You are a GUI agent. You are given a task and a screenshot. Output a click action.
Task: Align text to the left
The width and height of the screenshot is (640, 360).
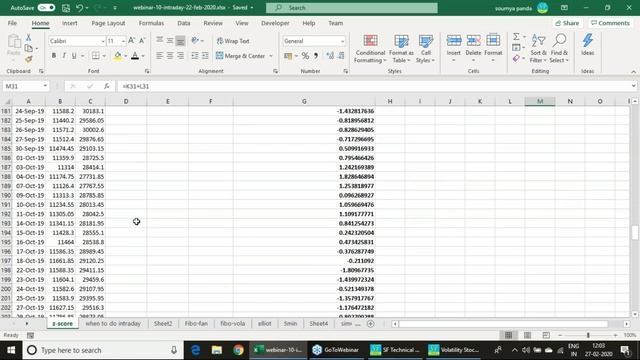[160, 56]
